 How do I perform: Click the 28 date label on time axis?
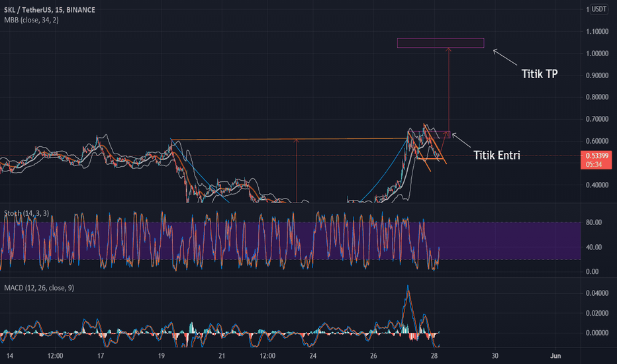(434, 356)
